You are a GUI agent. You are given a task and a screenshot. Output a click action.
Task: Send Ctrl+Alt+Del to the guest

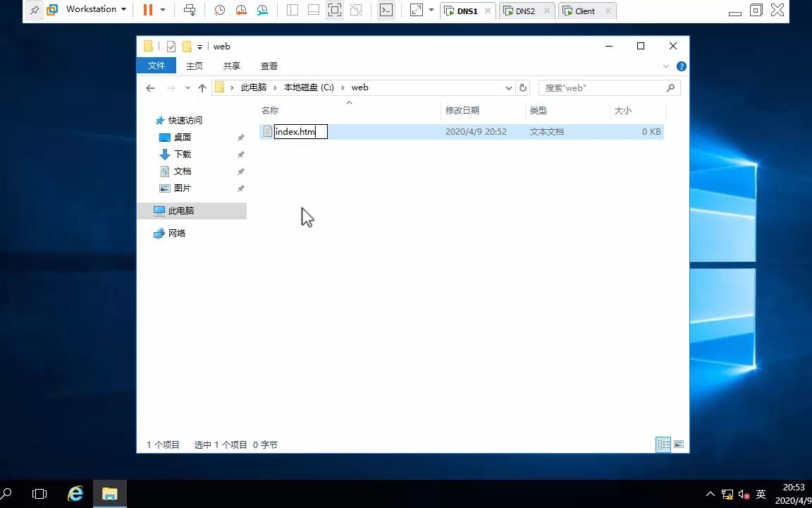tap(190, 10)
